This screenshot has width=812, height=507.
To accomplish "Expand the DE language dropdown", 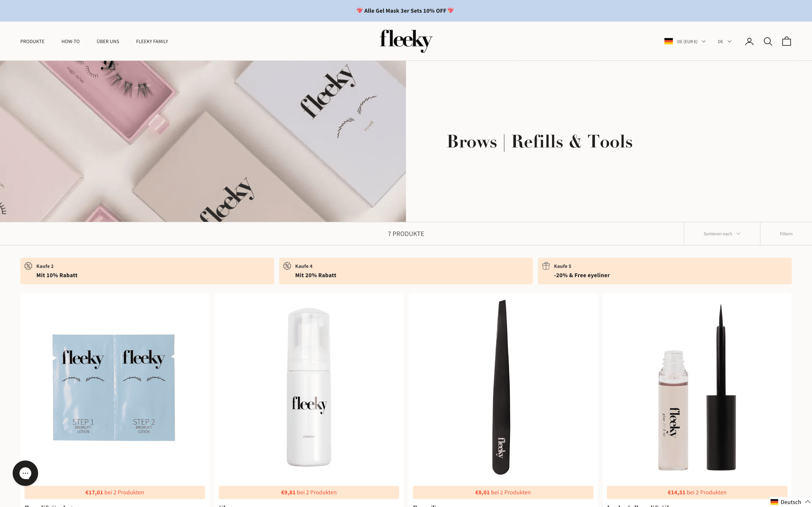I will point(724,41).
